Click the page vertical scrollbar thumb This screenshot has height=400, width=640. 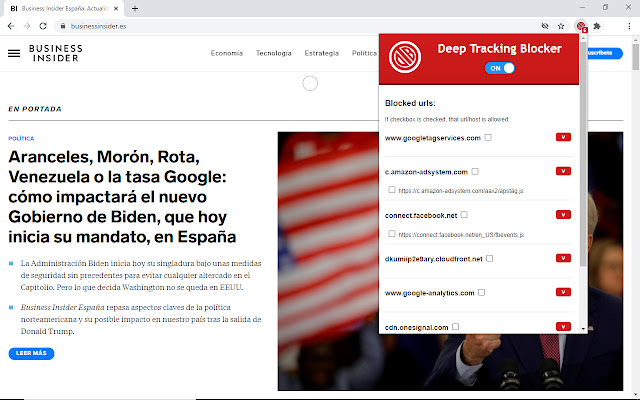(x=636, y=57)
